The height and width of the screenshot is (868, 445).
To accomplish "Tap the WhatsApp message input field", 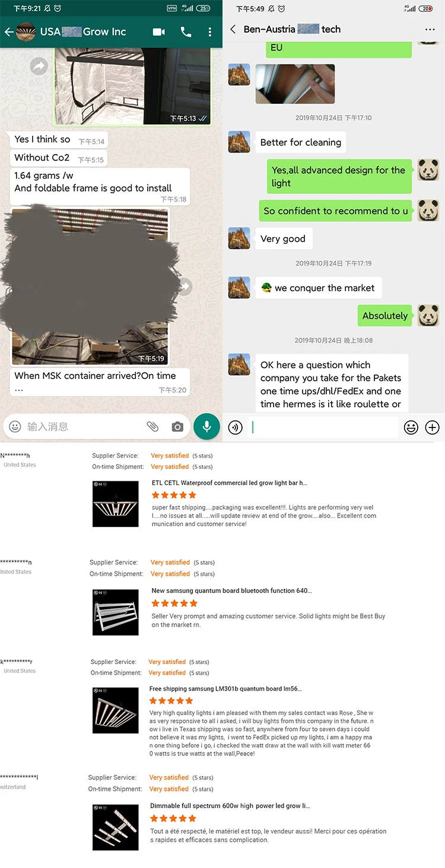I will (83, 426).
